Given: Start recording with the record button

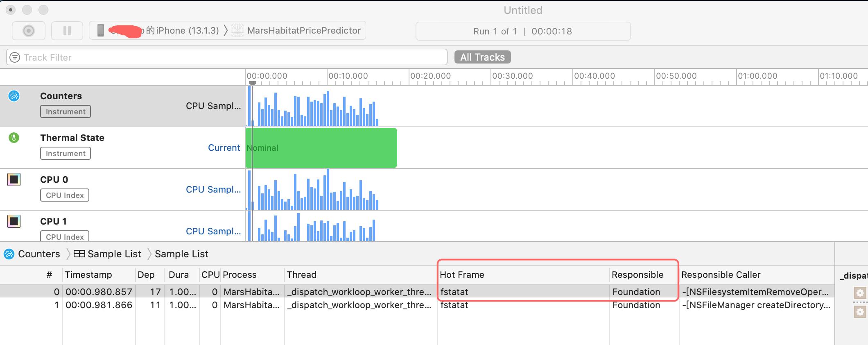Looking at the screenshot, I should (29, 31).
